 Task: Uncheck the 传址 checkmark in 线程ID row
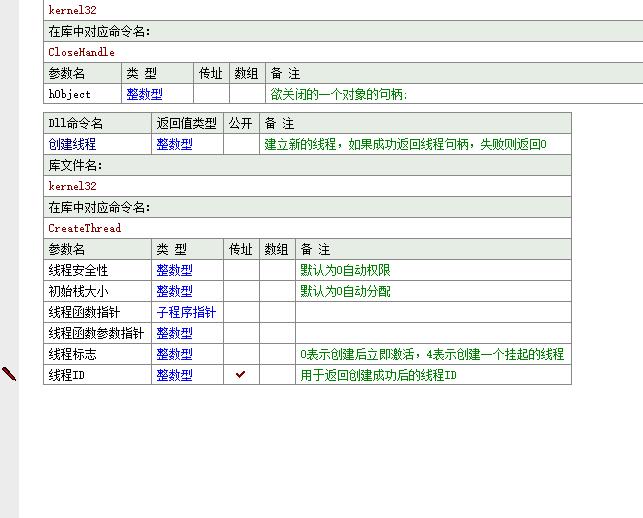241,374
